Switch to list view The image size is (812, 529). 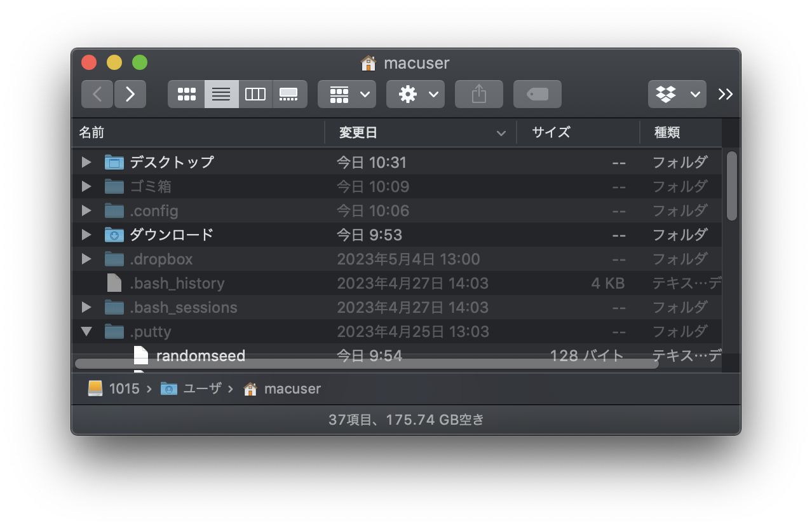click(220, 93)
